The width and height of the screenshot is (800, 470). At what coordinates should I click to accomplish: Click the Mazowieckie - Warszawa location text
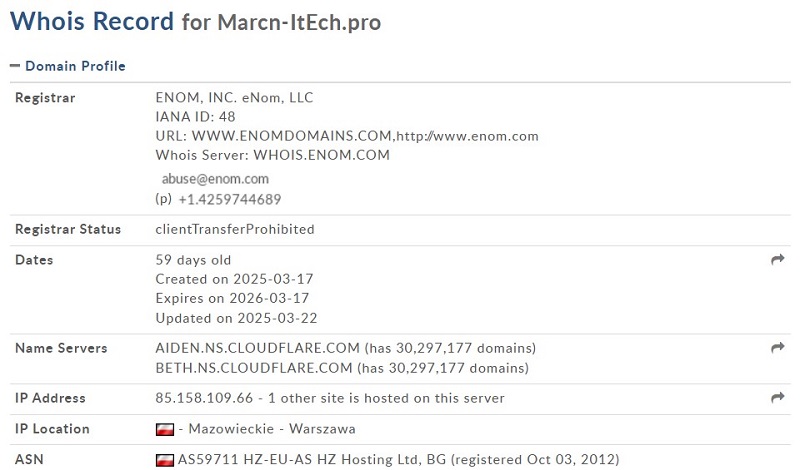point(272,429)
